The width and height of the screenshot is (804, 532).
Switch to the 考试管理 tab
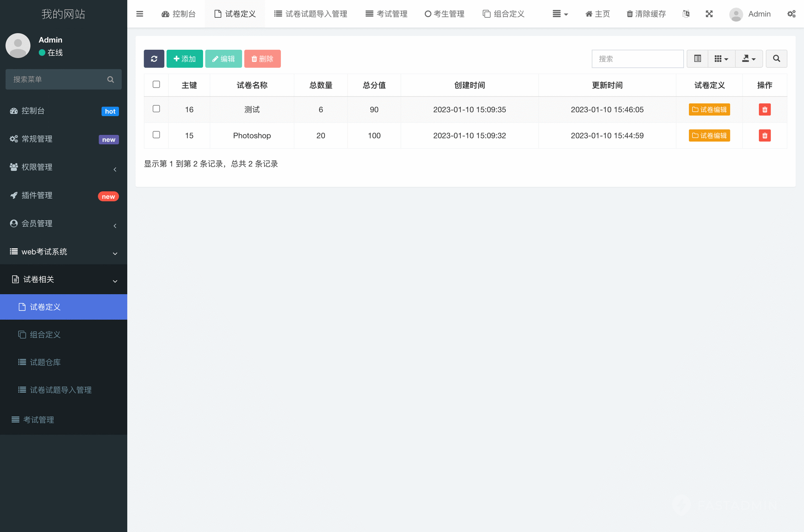point(386,14)
